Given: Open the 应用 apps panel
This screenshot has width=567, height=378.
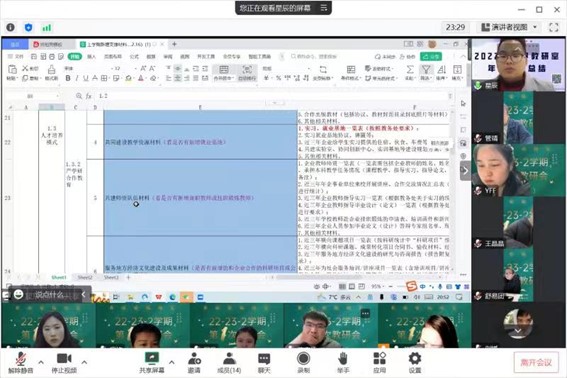Looking at the screenshot, I should 379,362.
